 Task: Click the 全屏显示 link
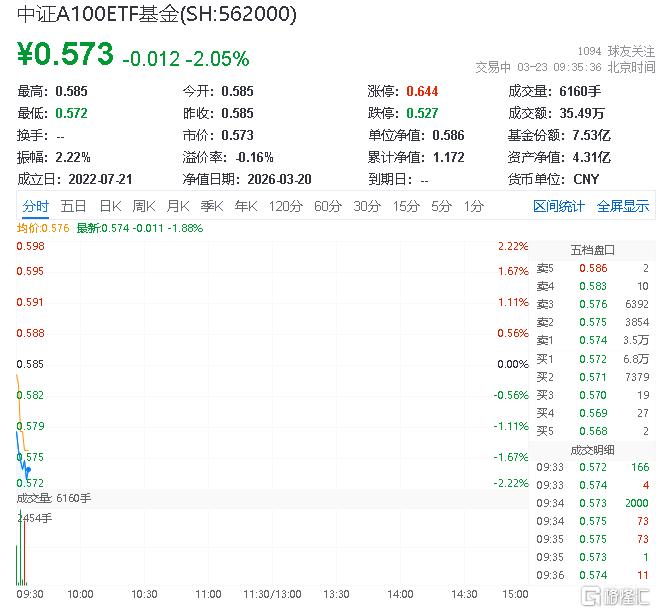tap(623, 206)
